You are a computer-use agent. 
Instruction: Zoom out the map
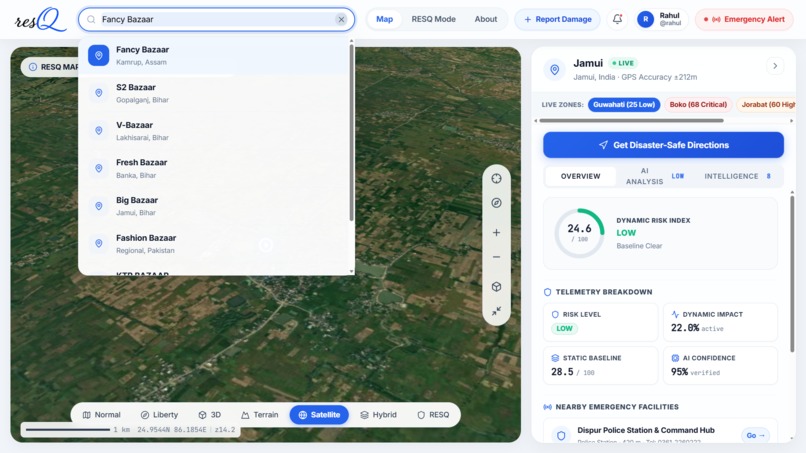point(496,257)
